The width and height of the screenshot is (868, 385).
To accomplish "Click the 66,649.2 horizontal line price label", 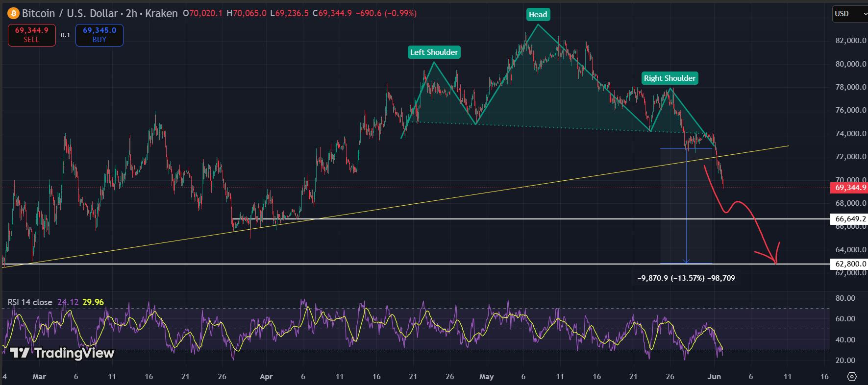I will pos(849,219).
